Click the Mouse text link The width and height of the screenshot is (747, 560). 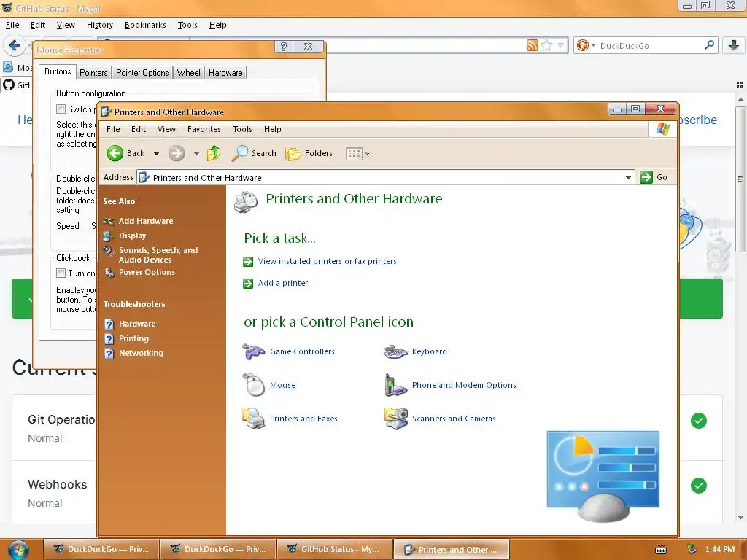(282, 385)
